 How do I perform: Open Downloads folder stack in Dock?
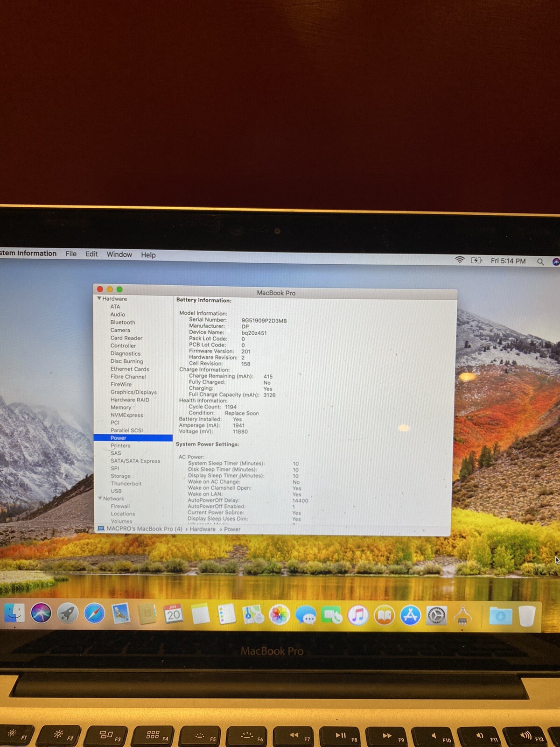click(x=500, y=616)
